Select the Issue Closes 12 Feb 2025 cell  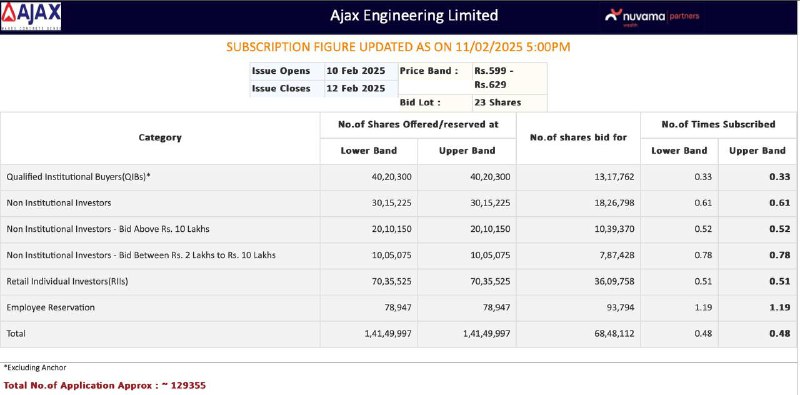(x=356, y=88)
